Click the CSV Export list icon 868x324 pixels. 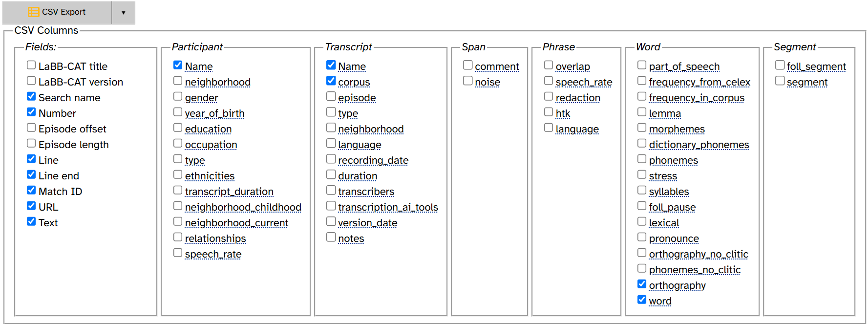[34, 12]
